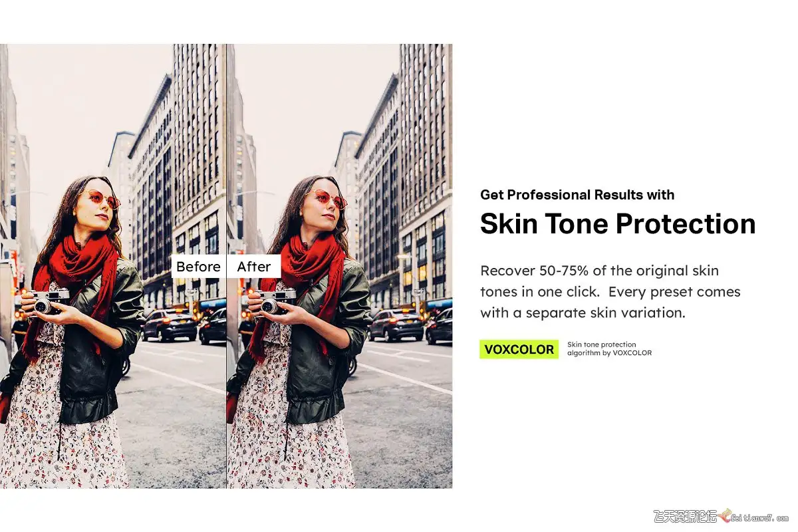Click the After label tag
This screenshot has width=798, height=532.
click(x=254, y=267)
